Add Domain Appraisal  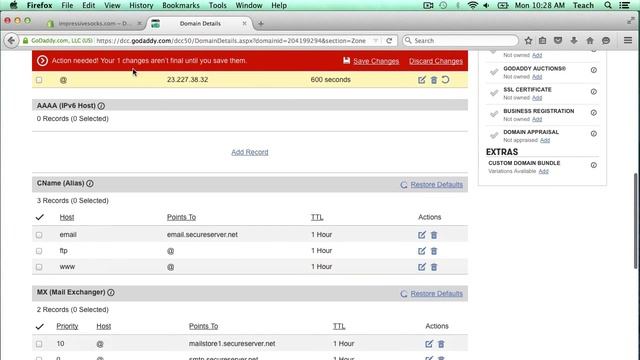click(x=545, y=140)
